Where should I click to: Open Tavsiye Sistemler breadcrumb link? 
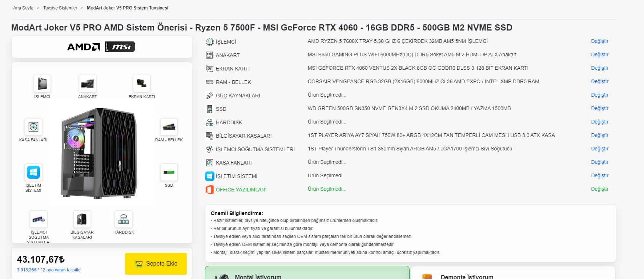60,8
